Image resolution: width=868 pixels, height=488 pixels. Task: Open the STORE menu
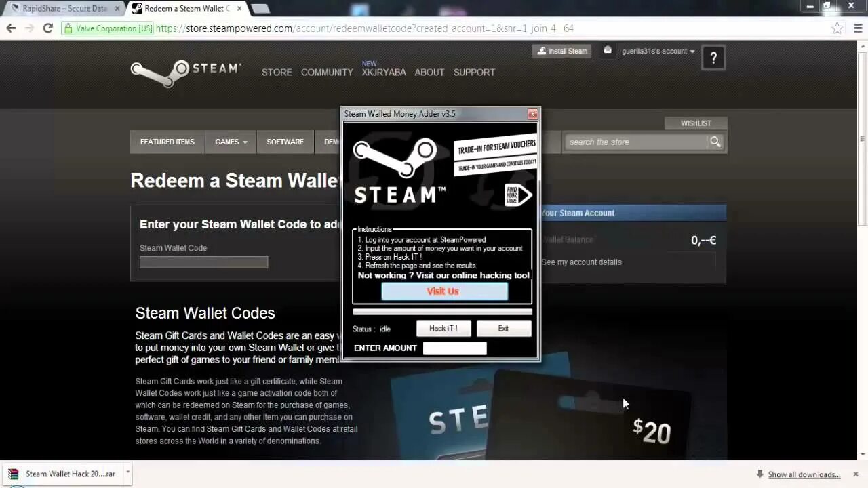pos(277,72)
